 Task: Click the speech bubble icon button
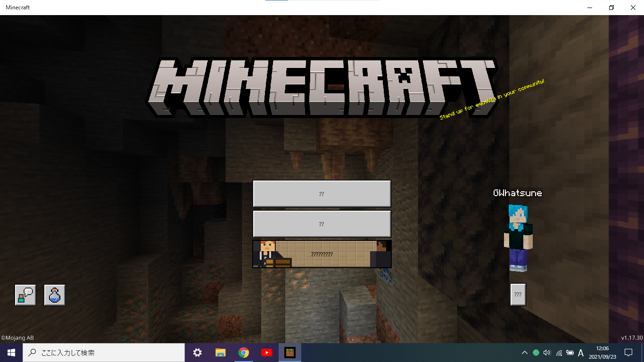click(25, 295)
